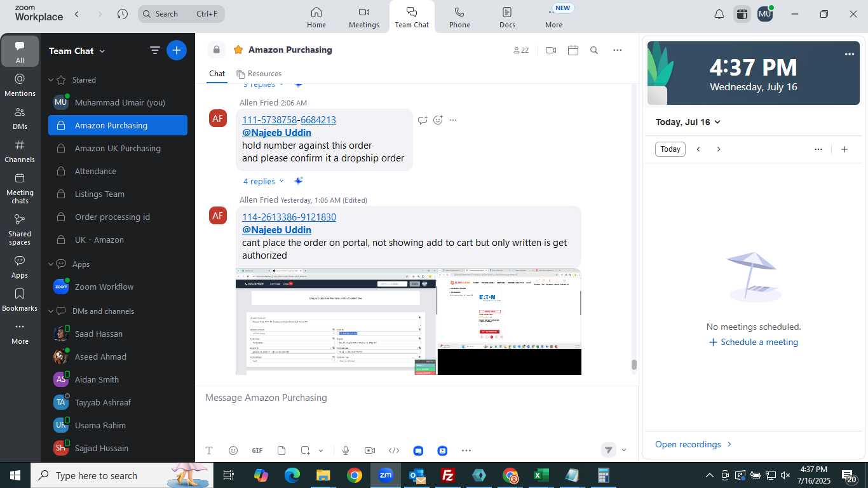Open Excel from the Windows taskbar

click(x=541, y=475)
